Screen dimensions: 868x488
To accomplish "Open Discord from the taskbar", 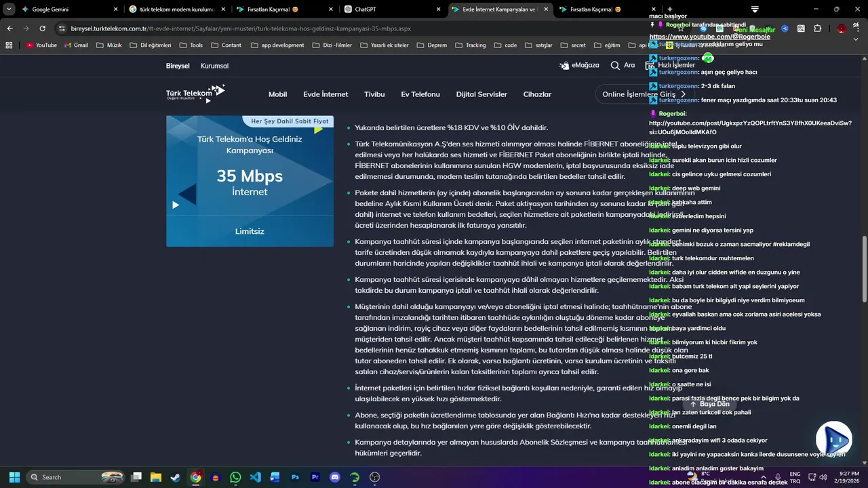I will 334,477.
